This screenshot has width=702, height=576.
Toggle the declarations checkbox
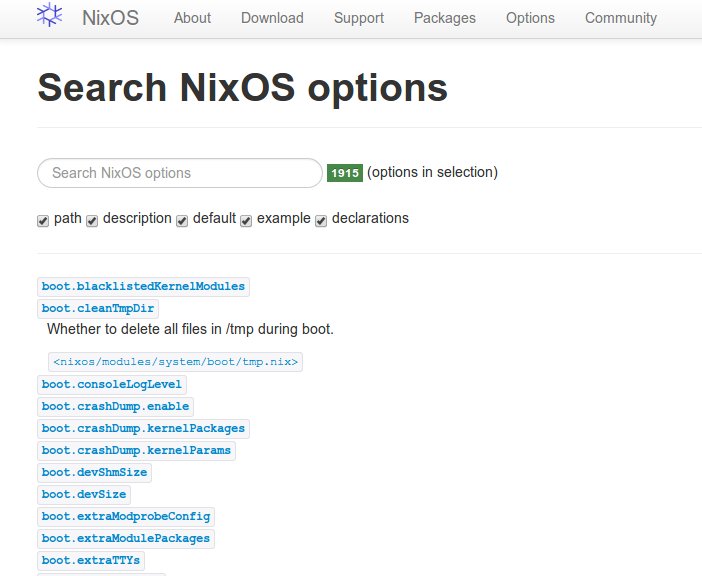[x=321, y=221]
